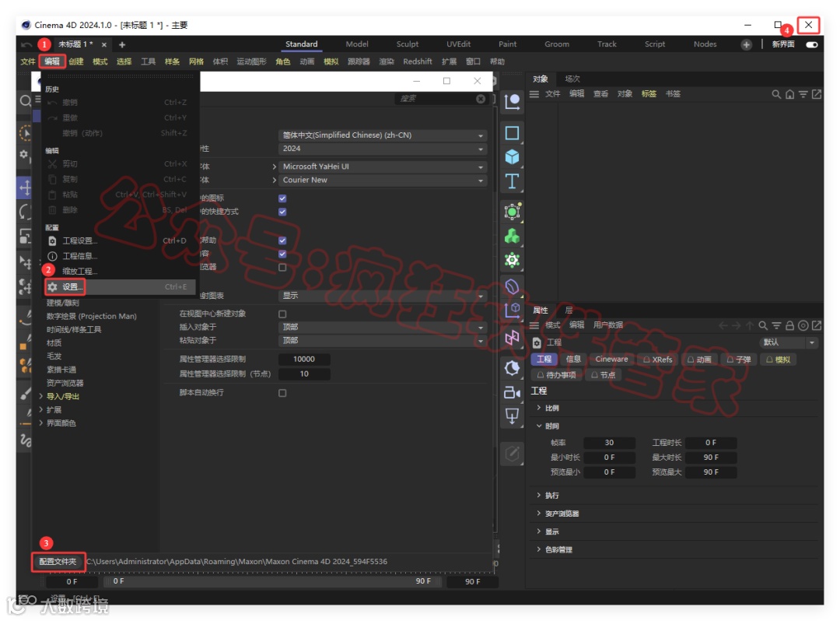
Task: Click the light/spotlight object icon
Action: (512, 416)
